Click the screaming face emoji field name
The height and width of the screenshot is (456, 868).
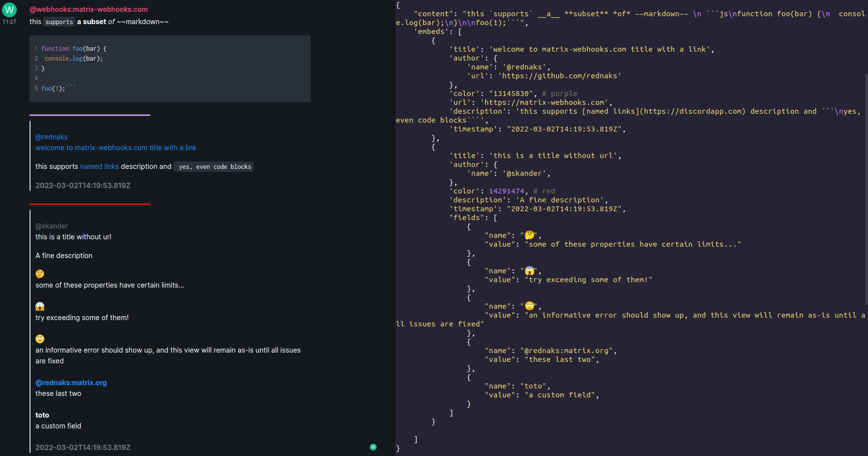pyautogui.click(x=40, y=306)
